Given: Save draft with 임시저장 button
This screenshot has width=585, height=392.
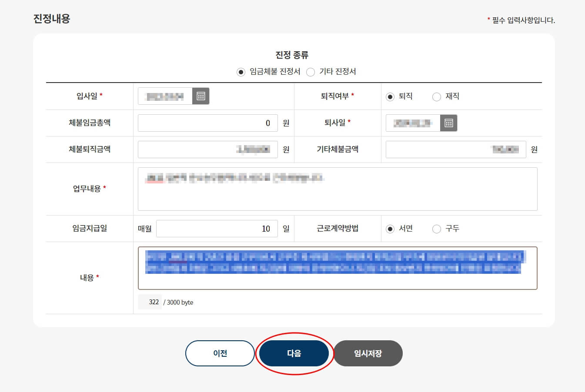Looking at the screenshot, I should (x=368, y=353).
